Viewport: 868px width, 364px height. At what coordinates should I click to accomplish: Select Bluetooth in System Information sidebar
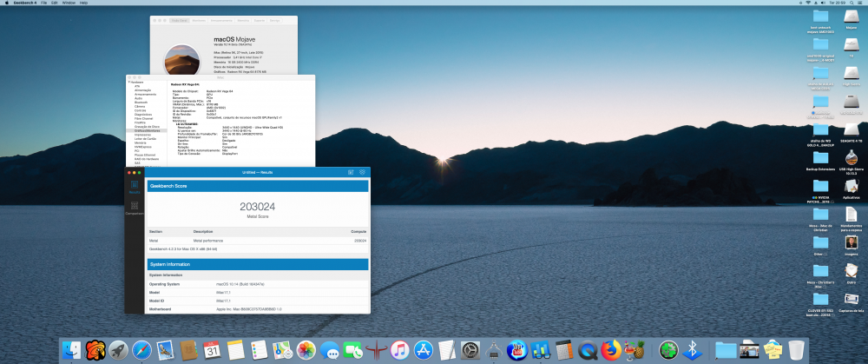coord(141,102)
